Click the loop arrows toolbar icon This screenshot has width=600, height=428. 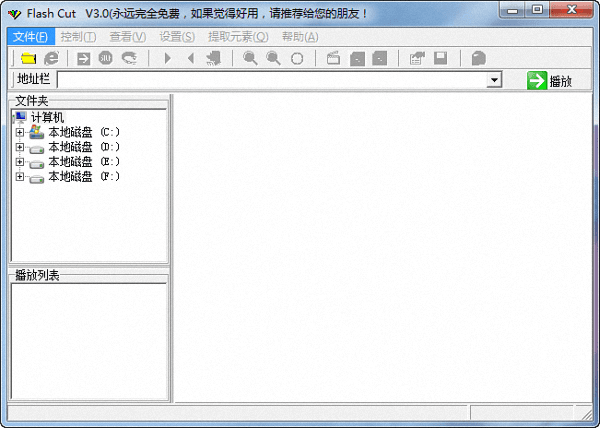coord(129,59)
